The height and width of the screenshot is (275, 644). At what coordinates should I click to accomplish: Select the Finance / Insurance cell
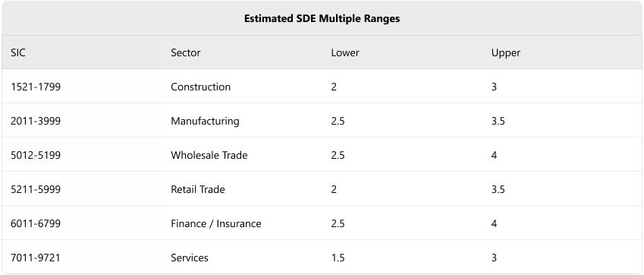216,223
